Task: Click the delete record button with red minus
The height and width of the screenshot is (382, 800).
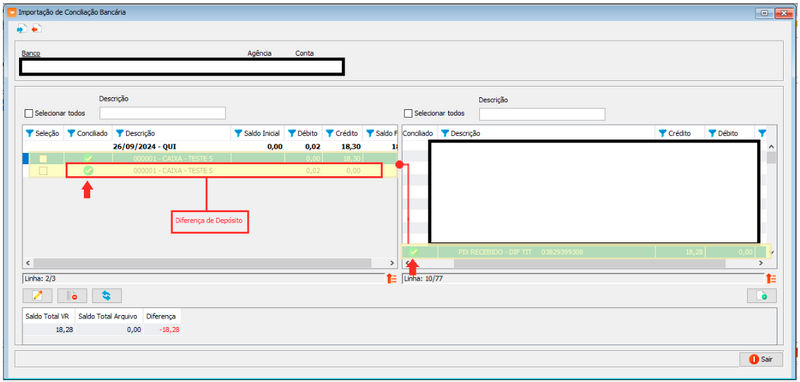Action: pos(72,295)
